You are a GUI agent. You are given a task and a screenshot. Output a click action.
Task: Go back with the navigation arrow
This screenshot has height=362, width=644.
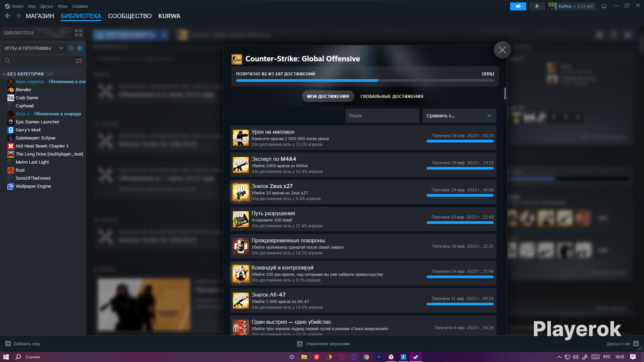click(x=8, y=16)
